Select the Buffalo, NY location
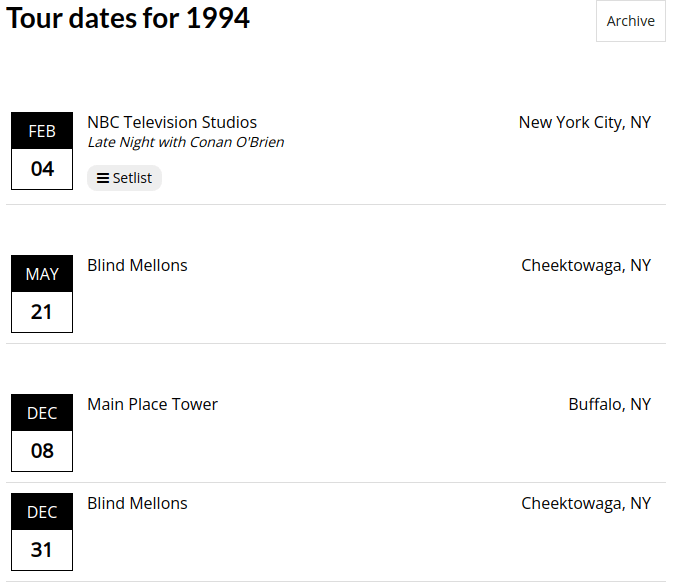 [x=609, y=404]
